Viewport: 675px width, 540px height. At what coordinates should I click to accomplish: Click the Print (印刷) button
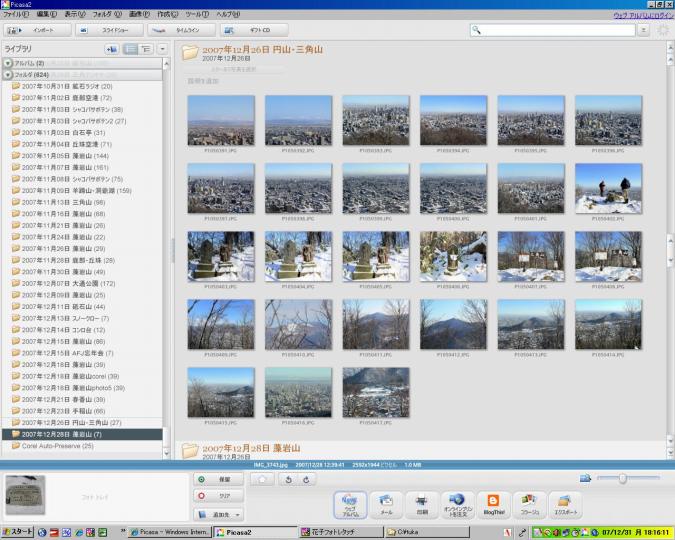coord(421,504)
